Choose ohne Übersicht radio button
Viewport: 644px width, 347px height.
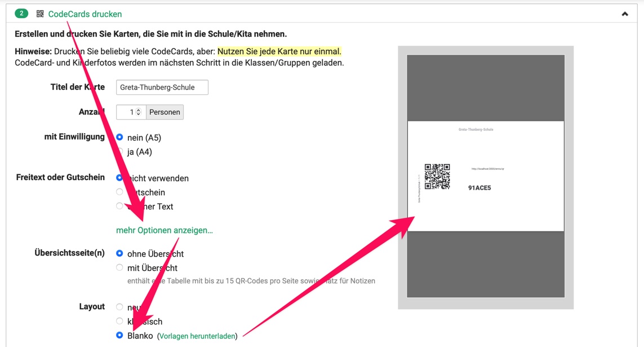coord(119,253)
